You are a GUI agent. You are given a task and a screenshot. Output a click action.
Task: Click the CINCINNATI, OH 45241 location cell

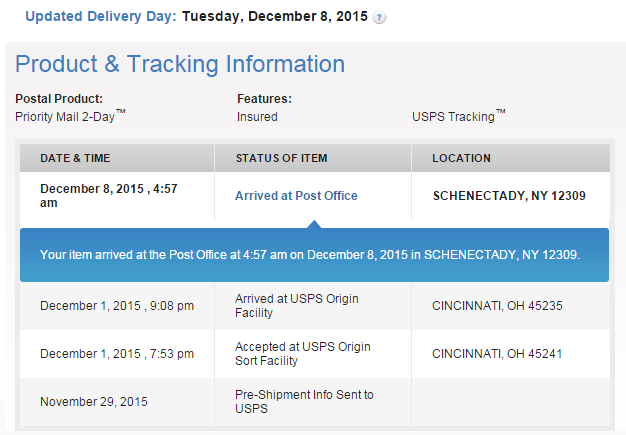coord(495,354)
